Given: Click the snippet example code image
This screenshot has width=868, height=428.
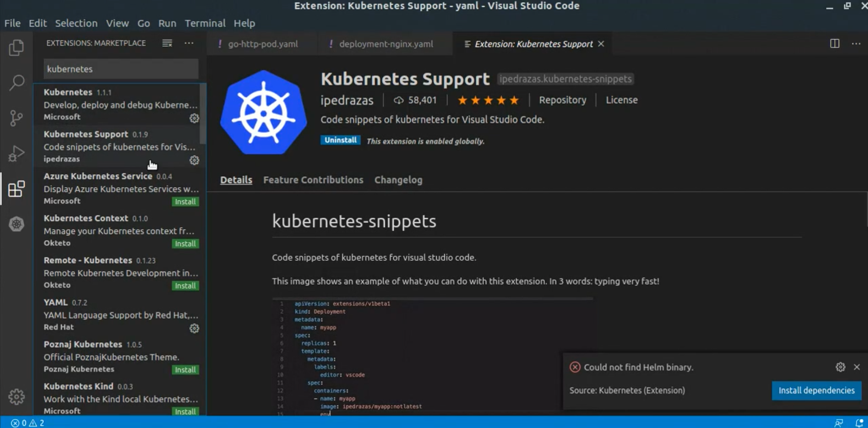Looking at the screenshot, I should point(433,357).
